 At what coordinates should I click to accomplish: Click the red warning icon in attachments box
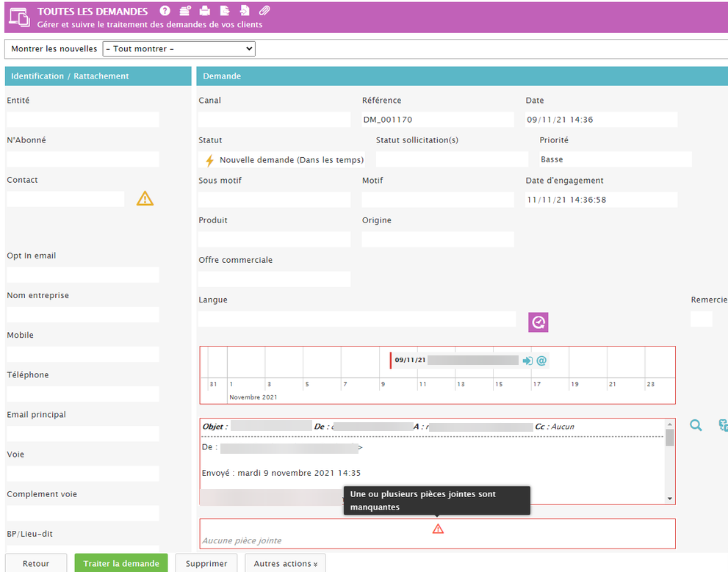438,529
